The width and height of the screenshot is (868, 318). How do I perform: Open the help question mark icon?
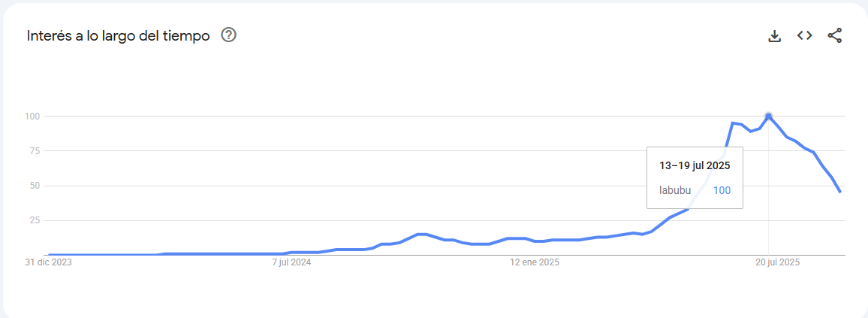pos(228,35)
